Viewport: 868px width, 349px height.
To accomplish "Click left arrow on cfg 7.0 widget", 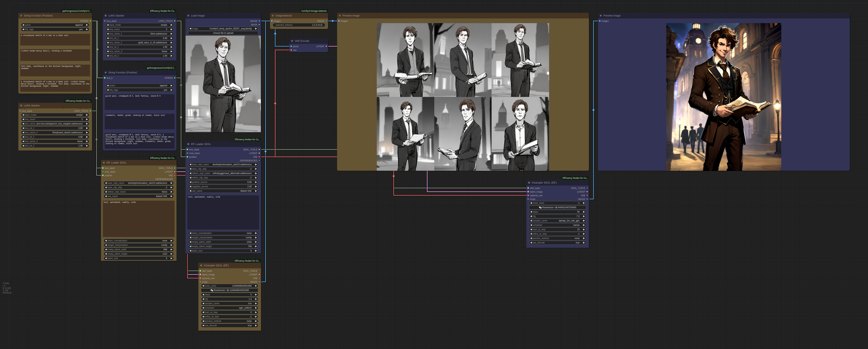I will (531, 216).
